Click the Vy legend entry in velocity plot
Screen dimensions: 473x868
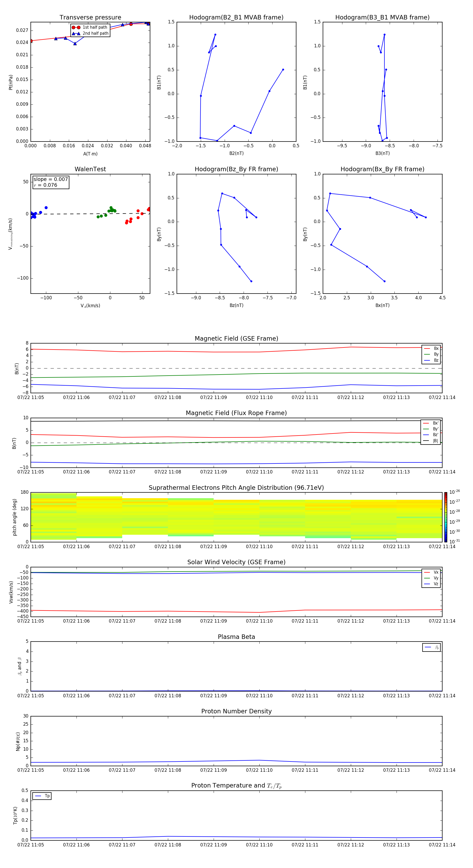[x=431, y=578]
